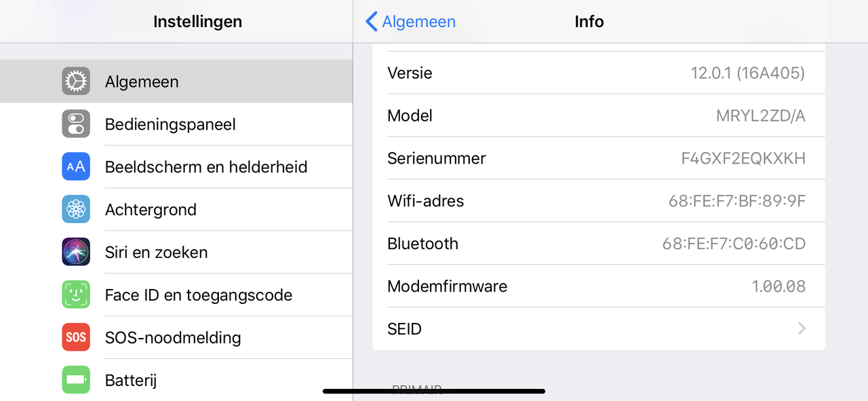Select the Versie 12.0.1 row
Viewport: 868px width, 401px height.
click(x=599, y=73)
